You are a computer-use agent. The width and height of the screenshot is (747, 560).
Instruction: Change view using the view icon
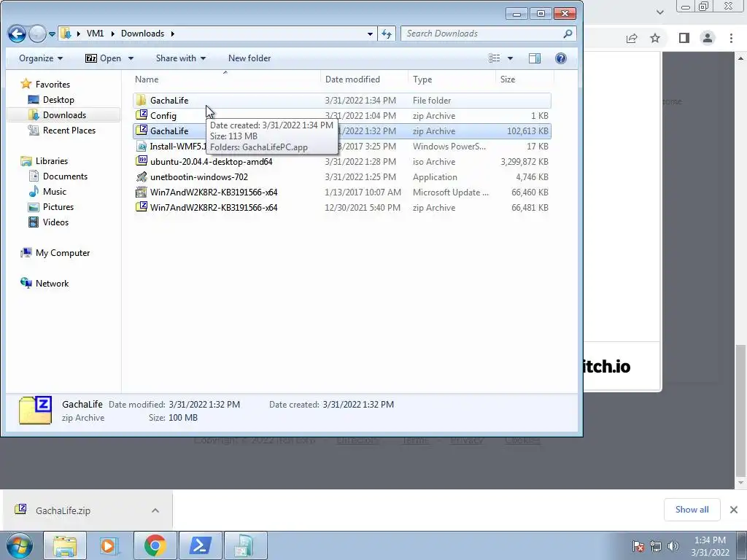click(x=495, y=58)
